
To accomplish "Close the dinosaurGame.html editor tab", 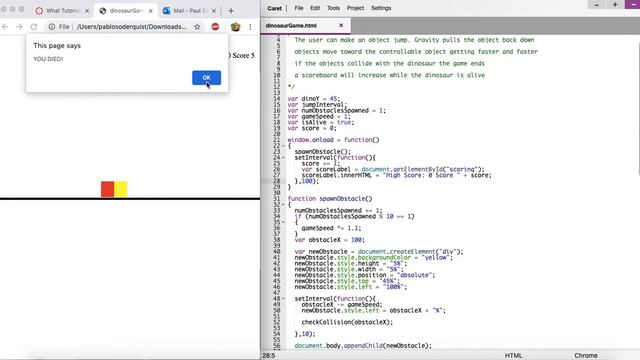I will pos(341,26).
